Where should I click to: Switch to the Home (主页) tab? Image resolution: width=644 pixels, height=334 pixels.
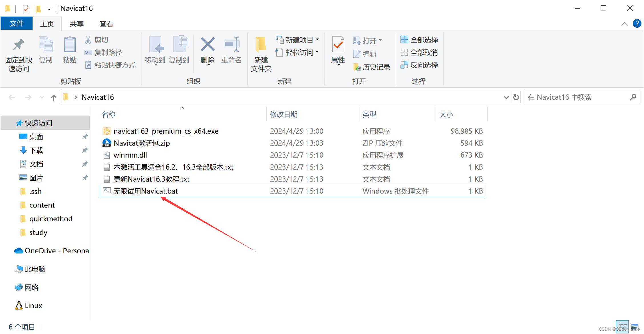[x=47, y=24]
